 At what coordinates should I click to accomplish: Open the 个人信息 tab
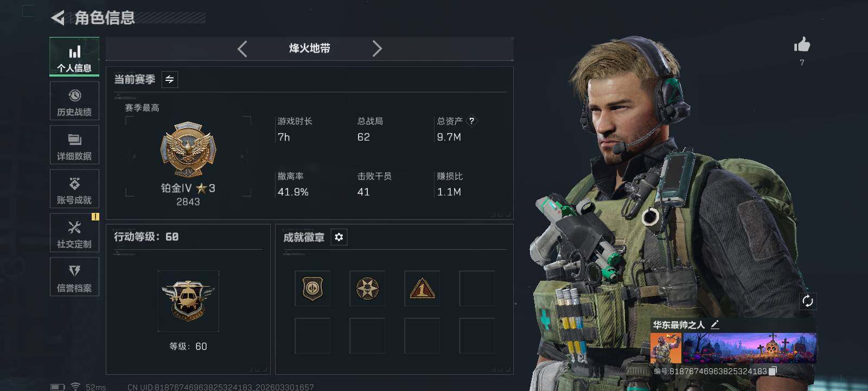coord(74,56)
